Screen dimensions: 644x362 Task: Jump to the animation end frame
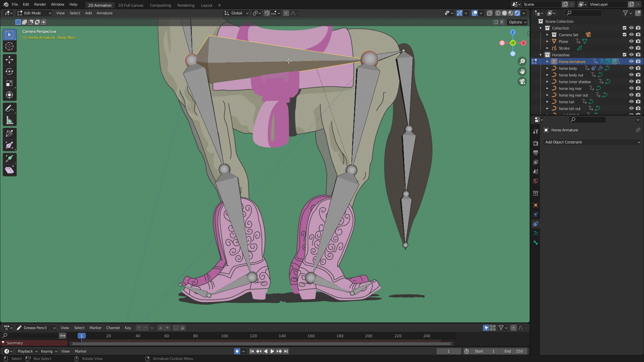(x=286, y=351)
